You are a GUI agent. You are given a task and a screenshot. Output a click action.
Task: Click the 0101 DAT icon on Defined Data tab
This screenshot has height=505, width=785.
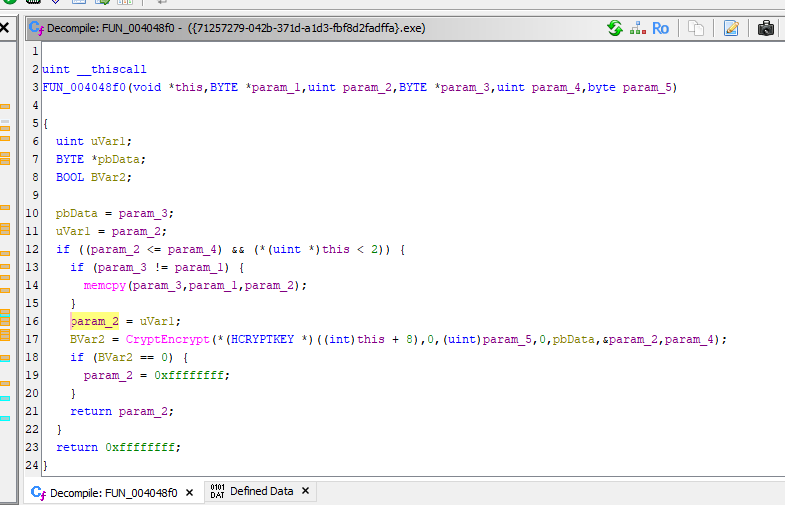(x=216, y=491)
